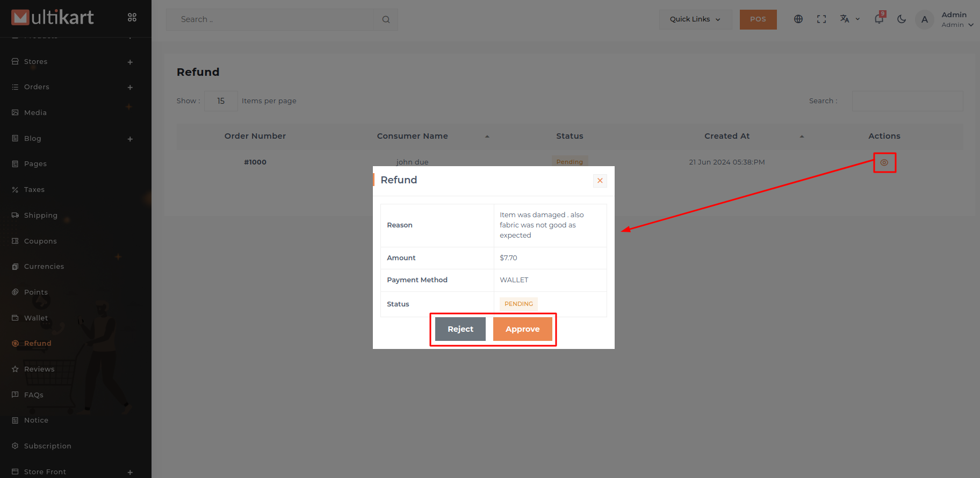
Task: Click the search magnifier icon
Action: [x=386, y=19]
